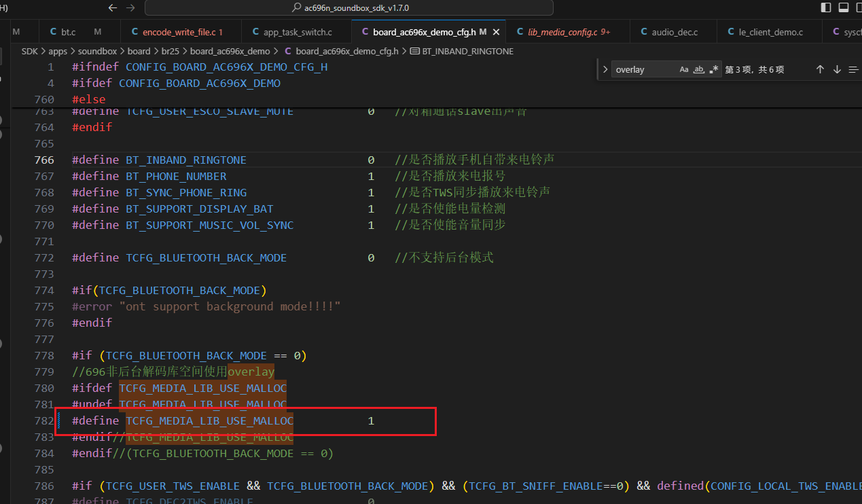This screenshot has height=504, width=862.
Task: Jump to previous find match
Action: click(820, 69)
